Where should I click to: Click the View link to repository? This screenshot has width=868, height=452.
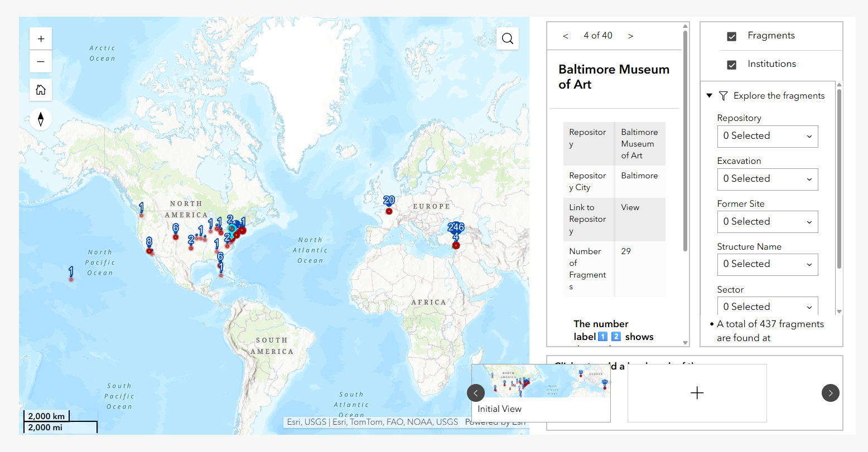click(x=630, y=207)
